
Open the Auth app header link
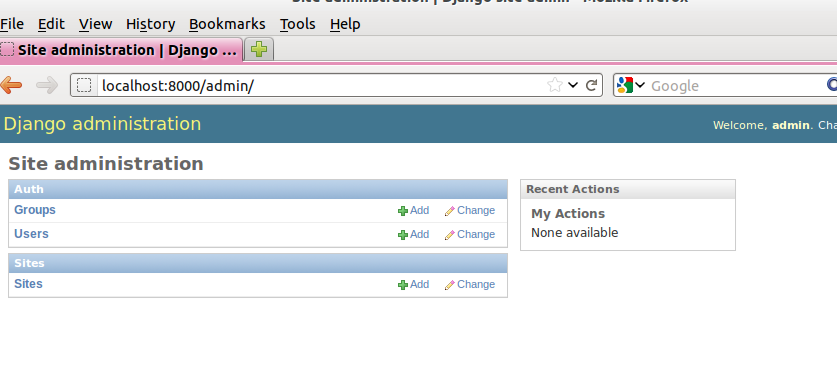pyautogui.click(x=29, y=189)
